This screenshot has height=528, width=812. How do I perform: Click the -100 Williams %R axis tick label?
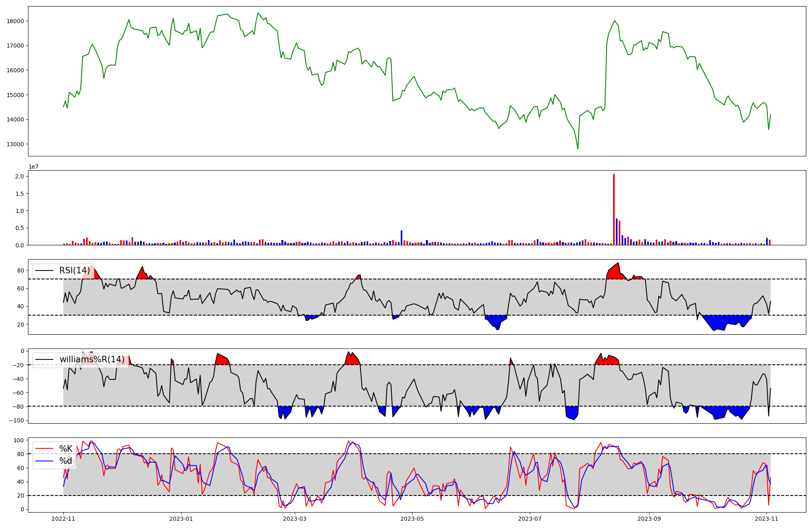[x=17, y=420]
